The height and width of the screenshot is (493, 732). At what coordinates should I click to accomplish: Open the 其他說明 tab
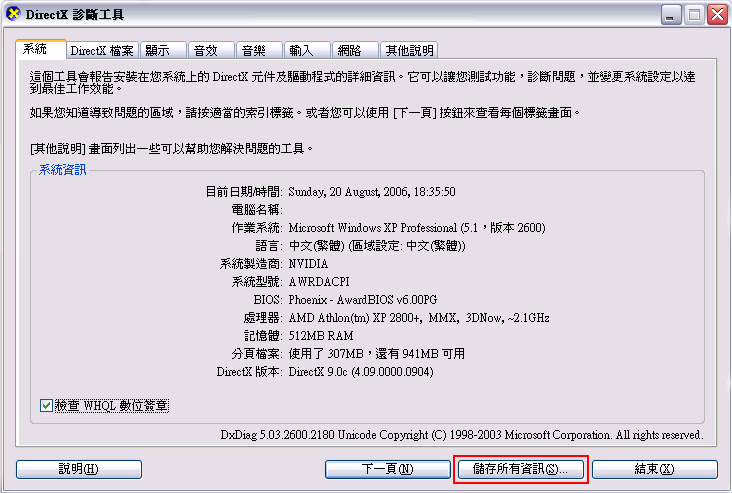click(x=409, y=50)
